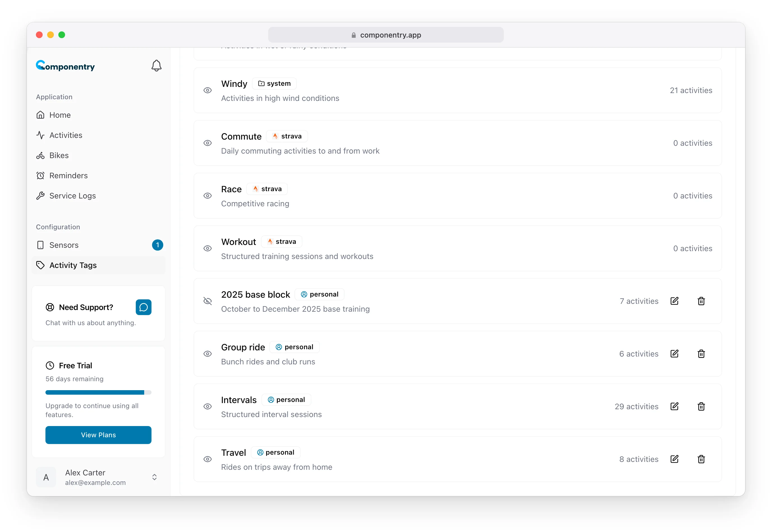Toggle visibility of the Group ride tag
772x532 pixels.
tap(208, 354)
